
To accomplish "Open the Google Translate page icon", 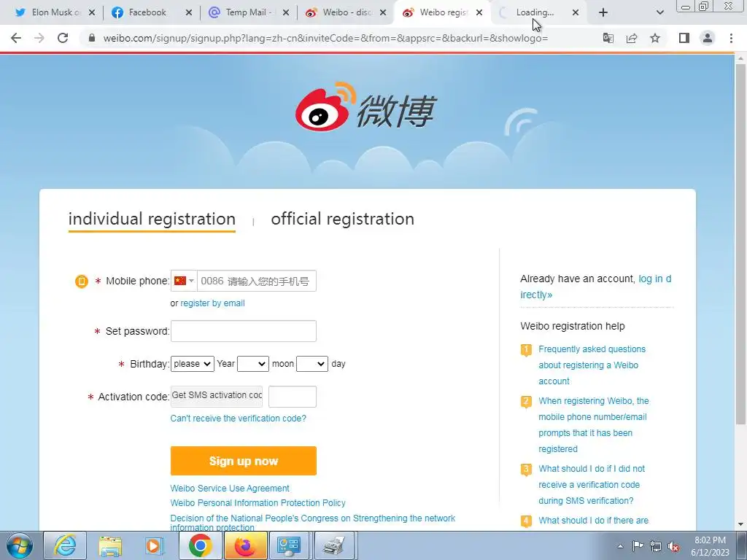I will click(608, 38).
